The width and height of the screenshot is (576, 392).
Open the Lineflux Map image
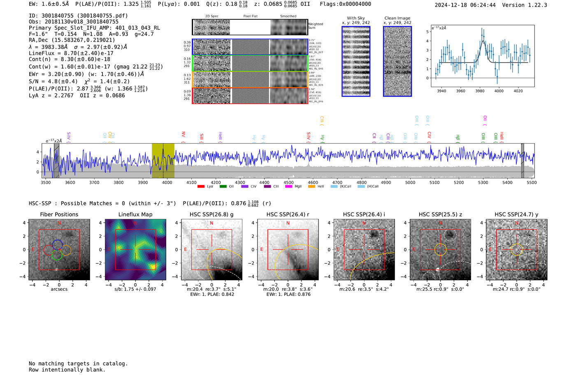[135, 250]
